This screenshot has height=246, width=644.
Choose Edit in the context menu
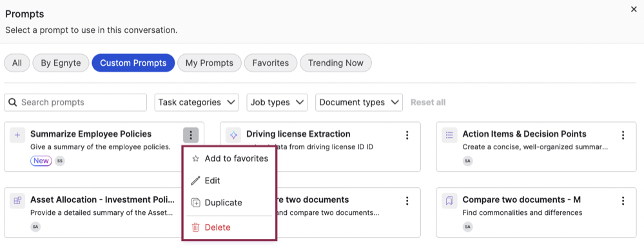tap(229, 181)
